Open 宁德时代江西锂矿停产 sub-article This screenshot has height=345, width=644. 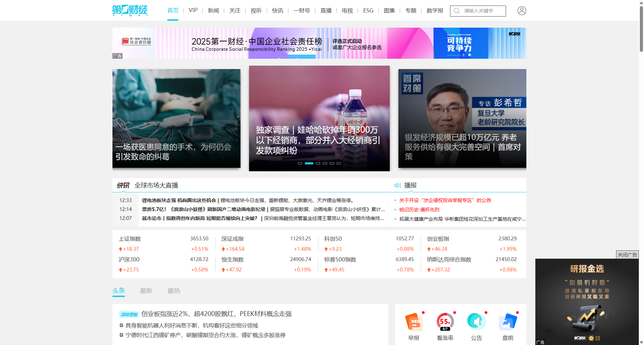(x=205, y=335)
